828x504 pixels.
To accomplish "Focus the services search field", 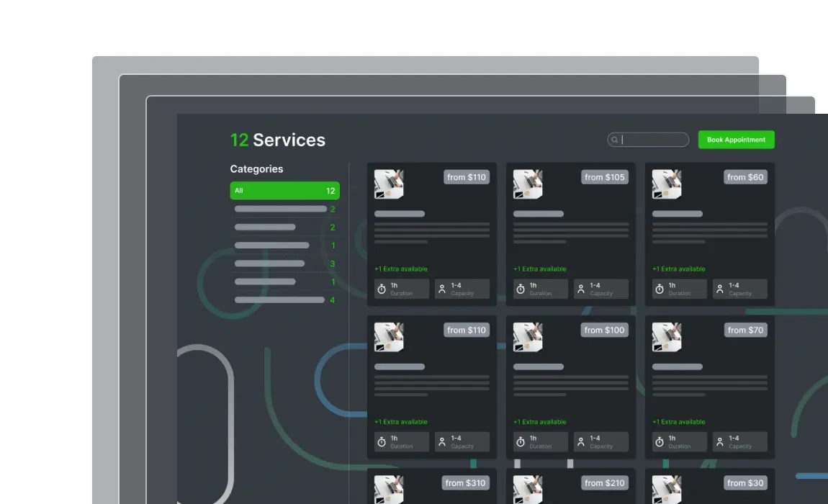I will pyautogui.click(x=648, y=140).
